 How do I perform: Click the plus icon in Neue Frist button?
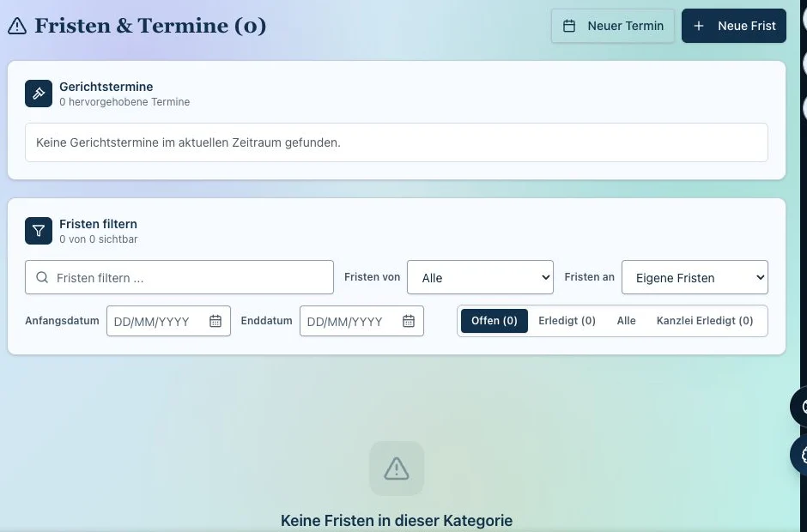pos(699,26)
